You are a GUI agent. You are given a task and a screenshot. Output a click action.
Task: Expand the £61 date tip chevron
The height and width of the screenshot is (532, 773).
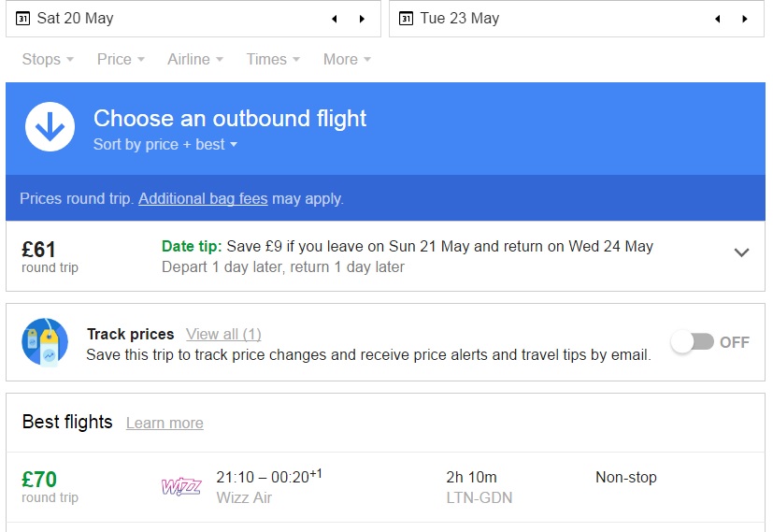tap(741, 252)
